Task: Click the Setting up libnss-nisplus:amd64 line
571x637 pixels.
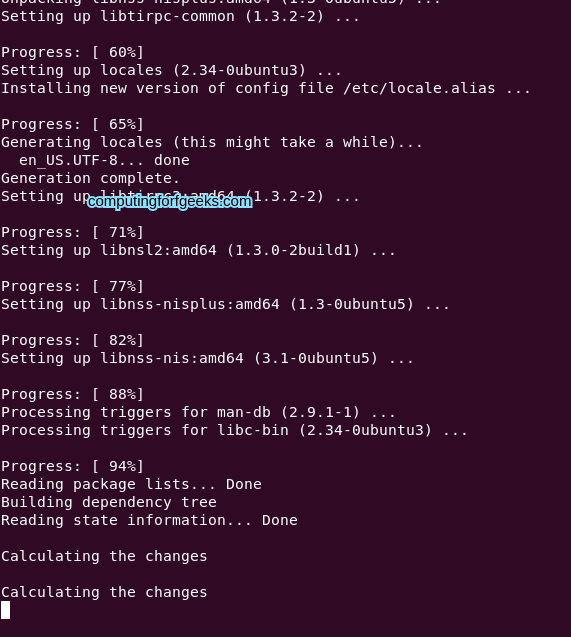Action: point(225,304)
